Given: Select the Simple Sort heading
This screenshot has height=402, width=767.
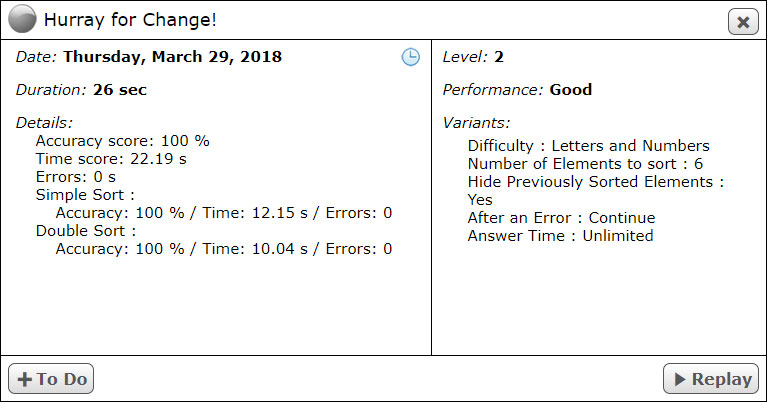Looking at the screenshot, I should [85, 195].
